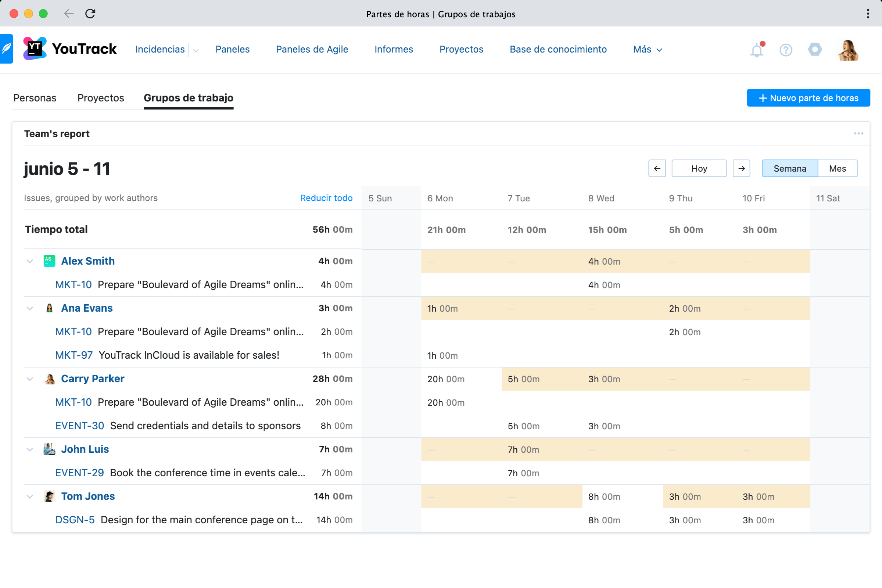Click the Reducir todo link

[x=326, y=198]
